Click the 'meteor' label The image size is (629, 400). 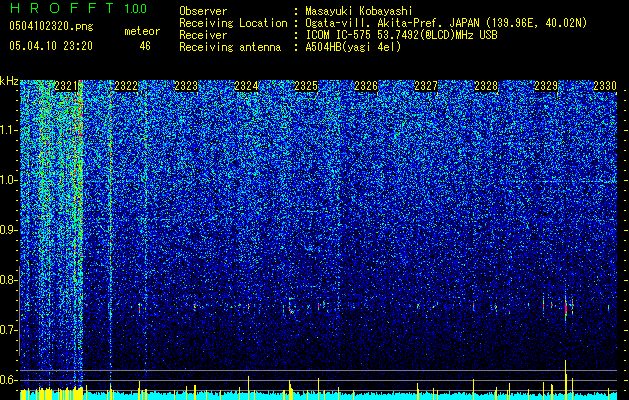[142, 31]
